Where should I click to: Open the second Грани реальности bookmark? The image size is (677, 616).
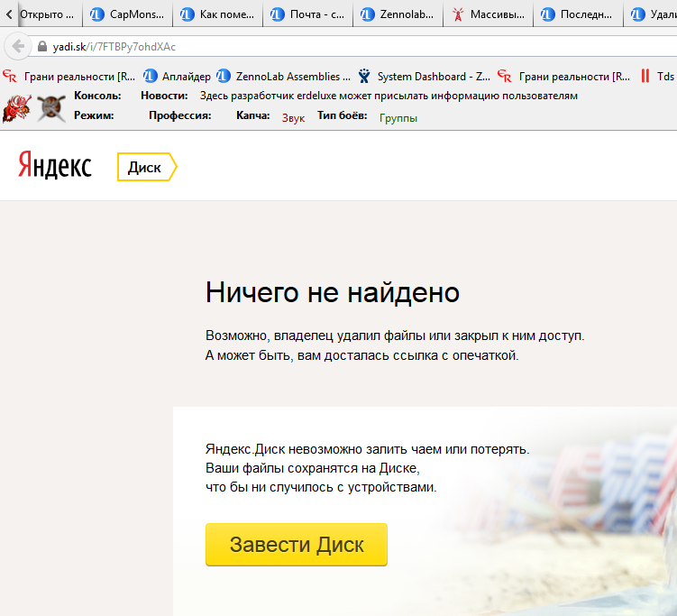(563, 77)
